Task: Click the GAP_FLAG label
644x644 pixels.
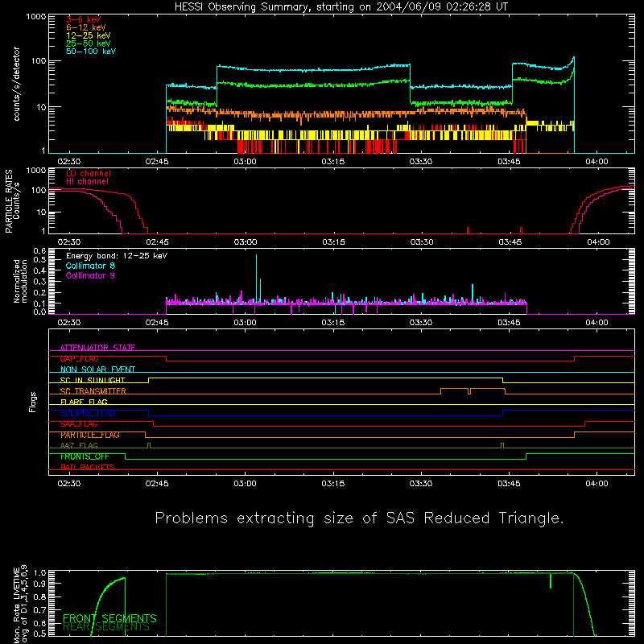Action: 79,358
